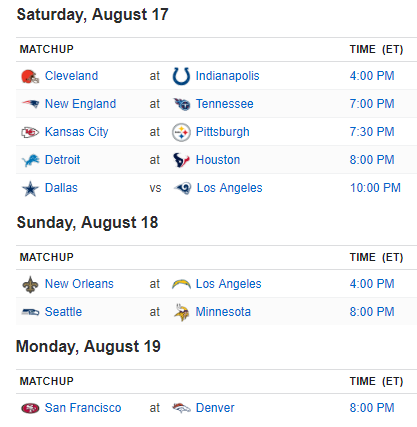Open the 10:00 PM Dallas game time
Image resolution: width=417 pixels, height=427 pixels.
pos(375,188)
